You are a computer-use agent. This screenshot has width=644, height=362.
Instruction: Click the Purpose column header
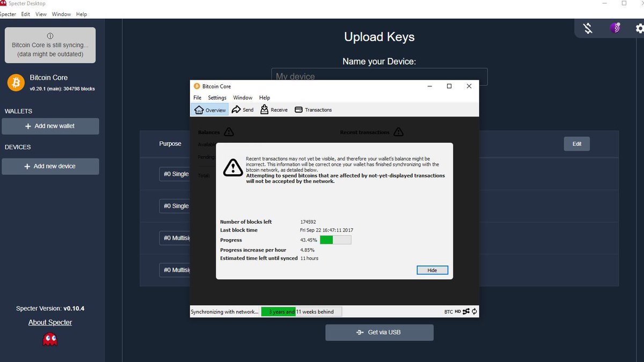point(170,144)
